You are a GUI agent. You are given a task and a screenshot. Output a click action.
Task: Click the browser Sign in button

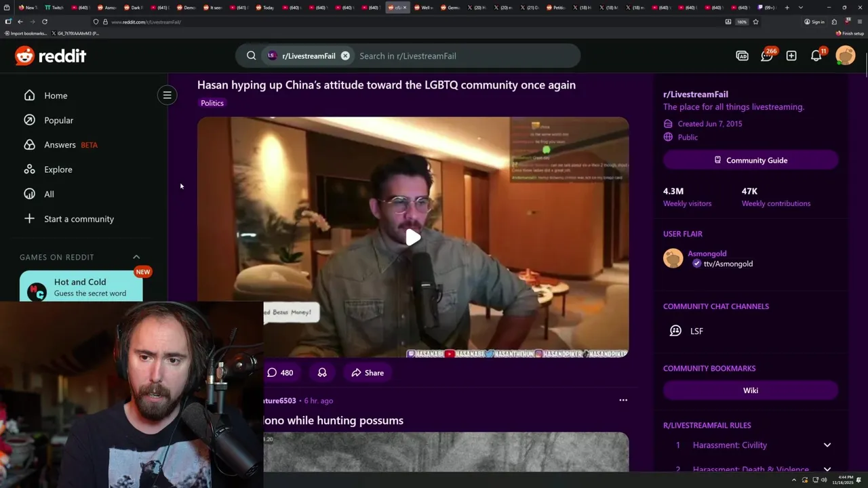click(814, 22)
